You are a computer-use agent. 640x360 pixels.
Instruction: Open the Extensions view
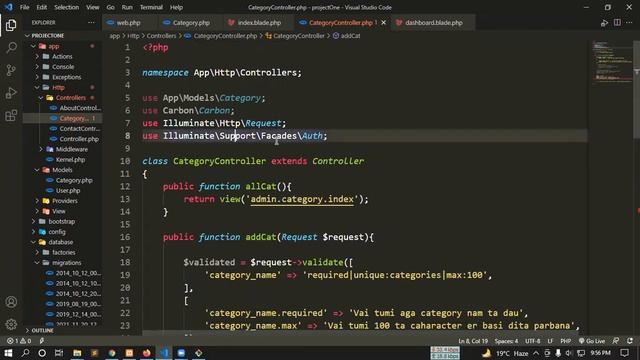coord(11,116)
